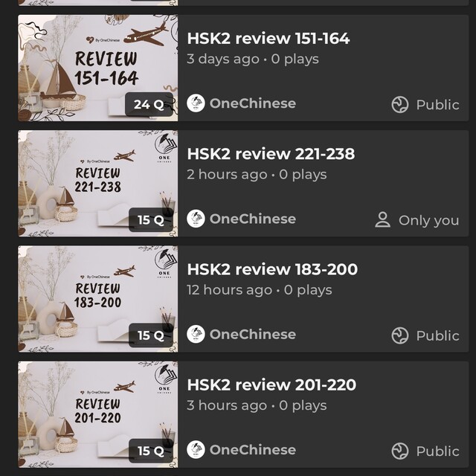Click OneChinese avatar on HSK2 review 151-164

click(196, 103)
